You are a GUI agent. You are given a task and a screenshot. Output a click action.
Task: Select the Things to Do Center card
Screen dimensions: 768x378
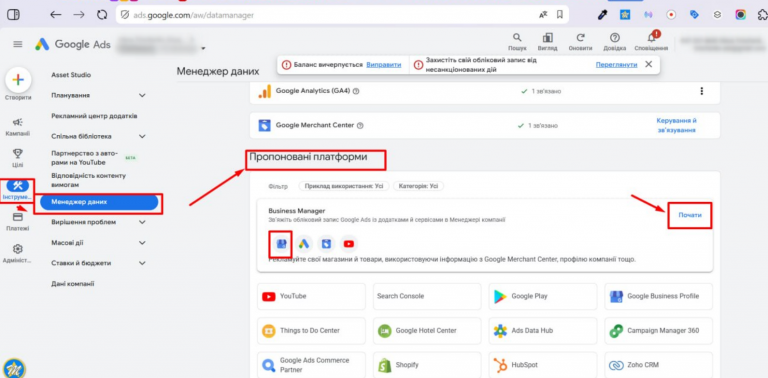(312, 331)
